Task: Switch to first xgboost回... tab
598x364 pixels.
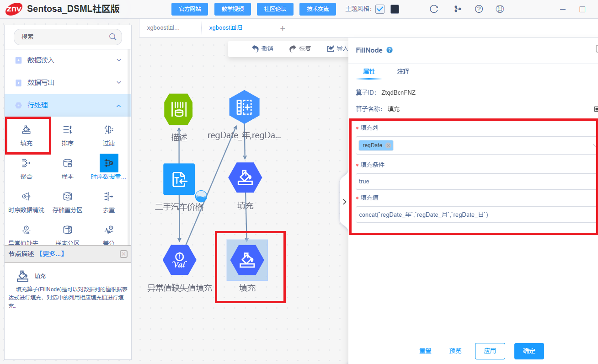Action: (163, 28)
